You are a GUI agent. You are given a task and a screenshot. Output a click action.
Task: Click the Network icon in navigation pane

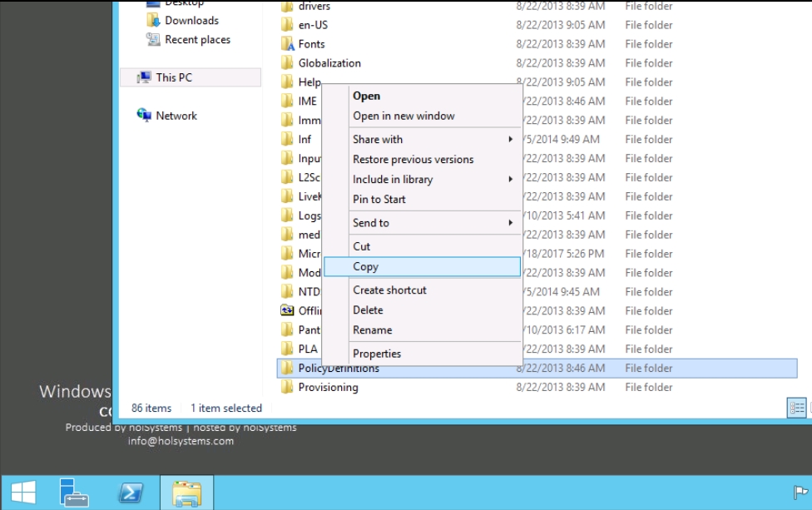pos(145,116)
